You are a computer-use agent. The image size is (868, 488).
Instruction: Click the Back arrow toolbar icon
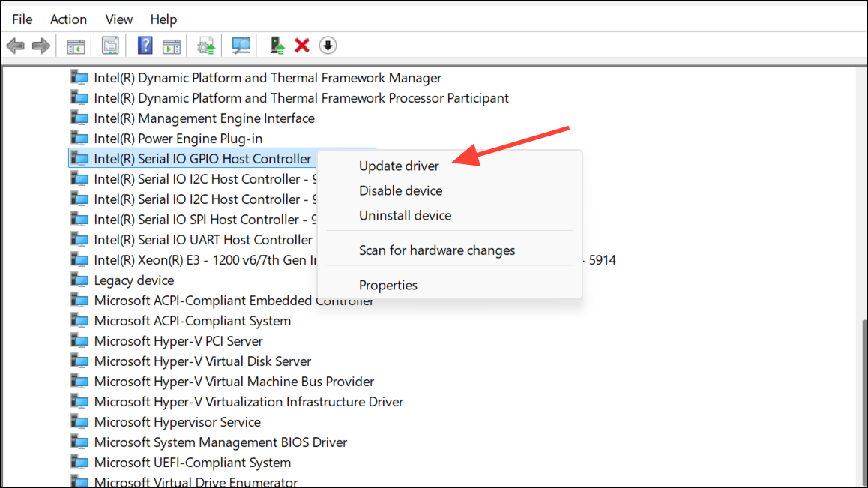pos(16,46)
